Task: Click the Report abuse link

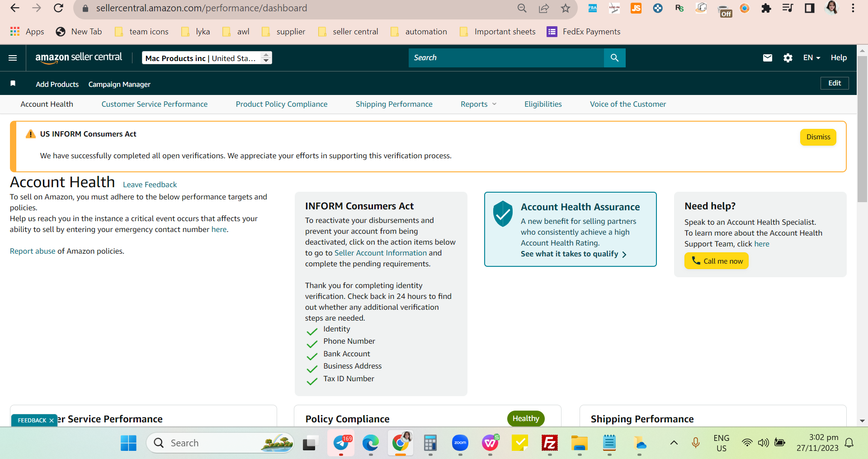Action: click(33, 251)
